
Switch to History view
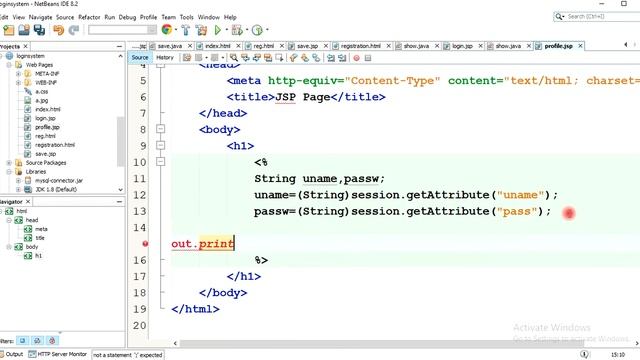pos(165,58)
